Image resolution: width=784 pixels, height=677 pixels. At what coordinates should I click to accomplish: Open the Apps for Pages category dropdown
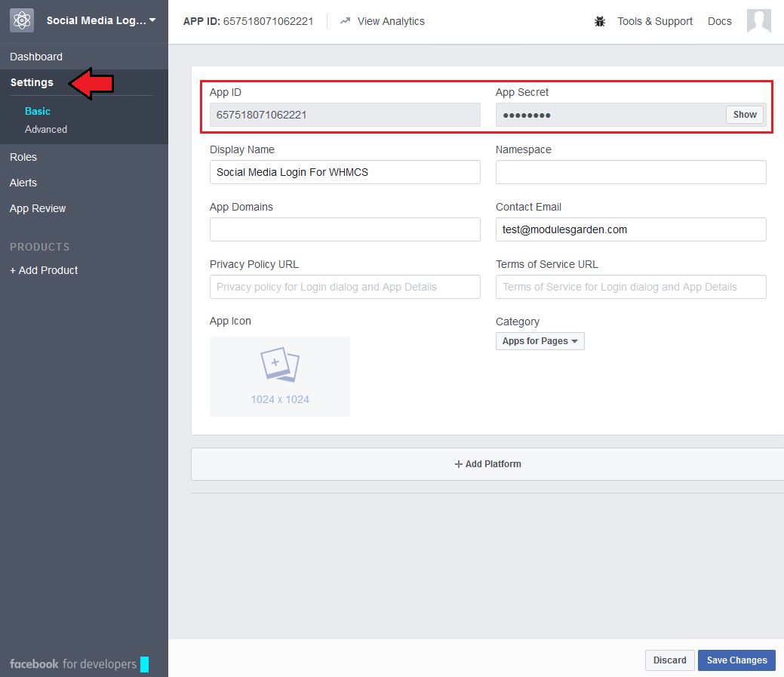[540, 341]
